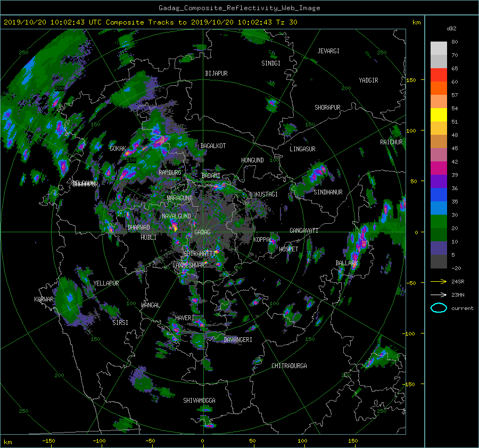Click the LAXMESHWAR city label
The image size is (479, 448).
tap(188, 265)
